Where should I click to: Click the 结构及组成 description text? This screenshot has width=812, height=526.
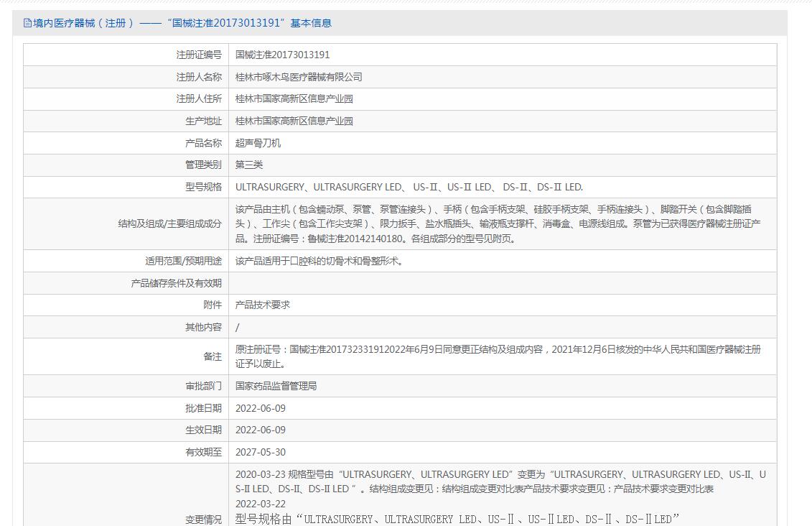click(498, 223)
